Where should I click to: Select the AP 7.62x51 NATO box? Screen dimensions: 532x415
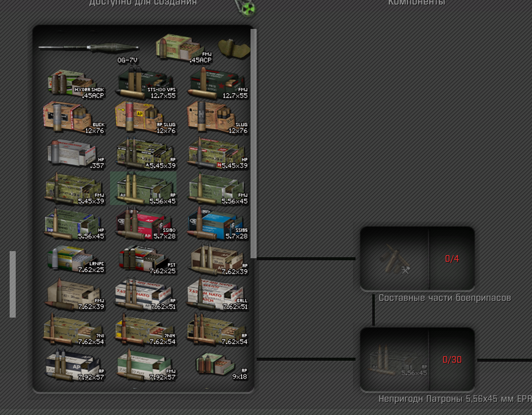point(146,295)
